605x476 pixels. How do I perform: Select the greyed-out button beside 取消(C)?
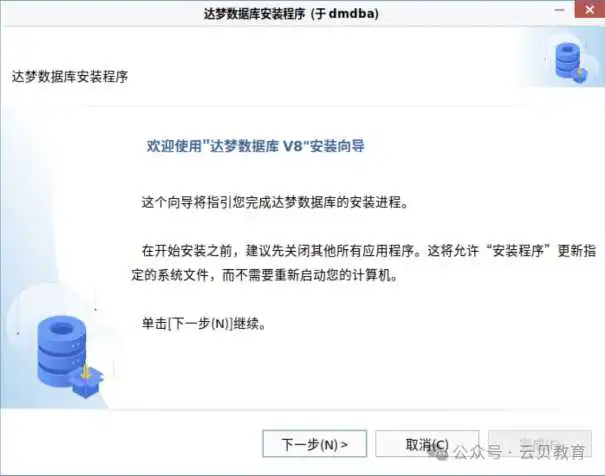pos(540,444)
